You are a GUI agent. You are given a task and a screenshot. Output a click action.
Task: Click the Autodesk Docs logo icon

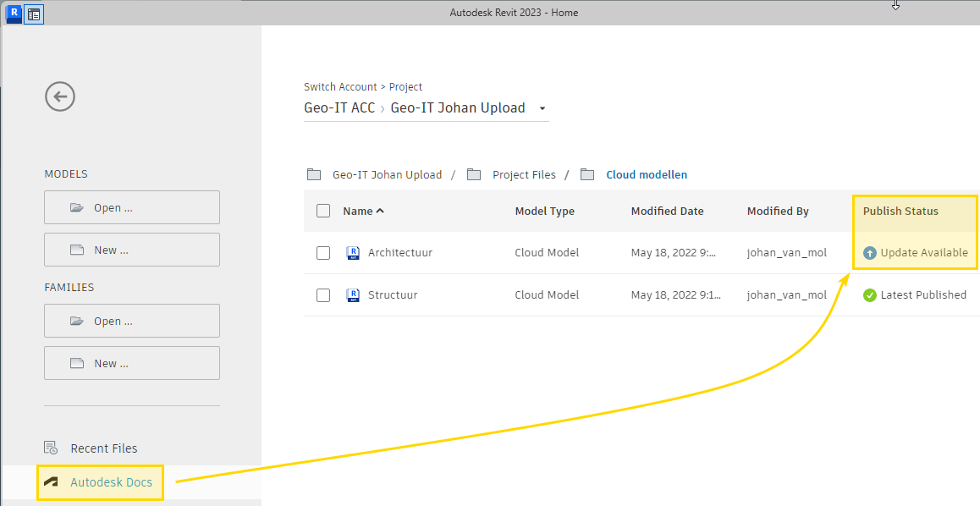tap(51, 482)
